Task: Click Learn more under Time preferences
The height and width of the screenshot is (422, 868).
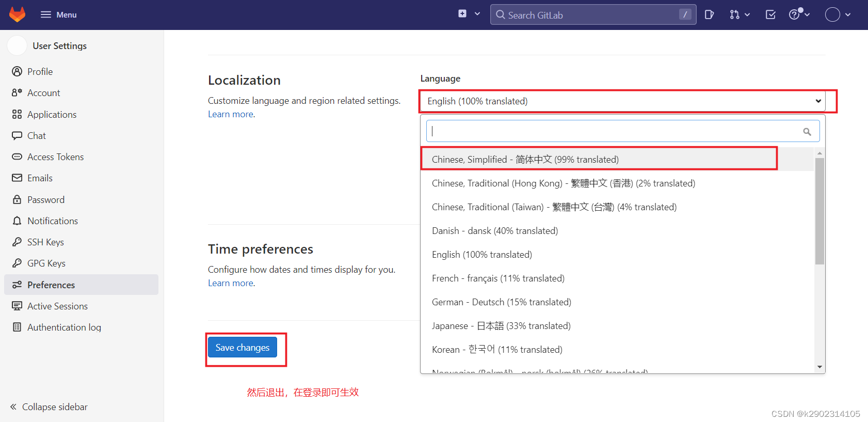Action: (231, 283)
